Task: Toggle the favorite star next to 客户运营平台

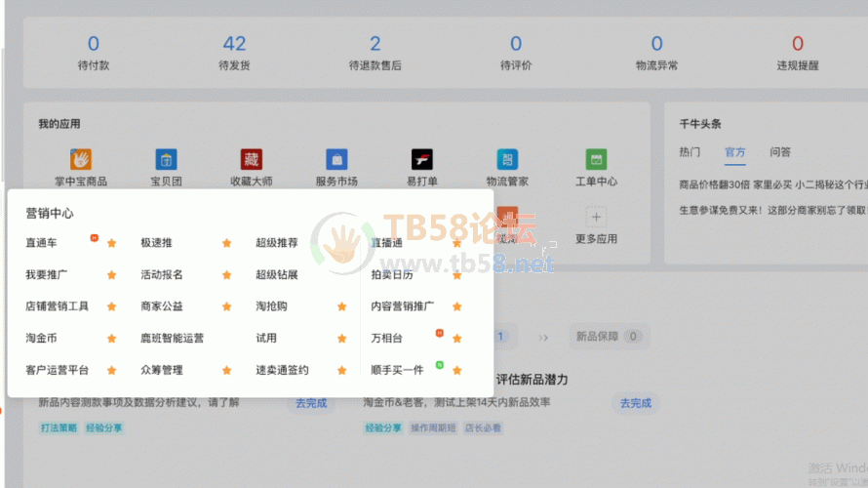Action: point(112,370)
